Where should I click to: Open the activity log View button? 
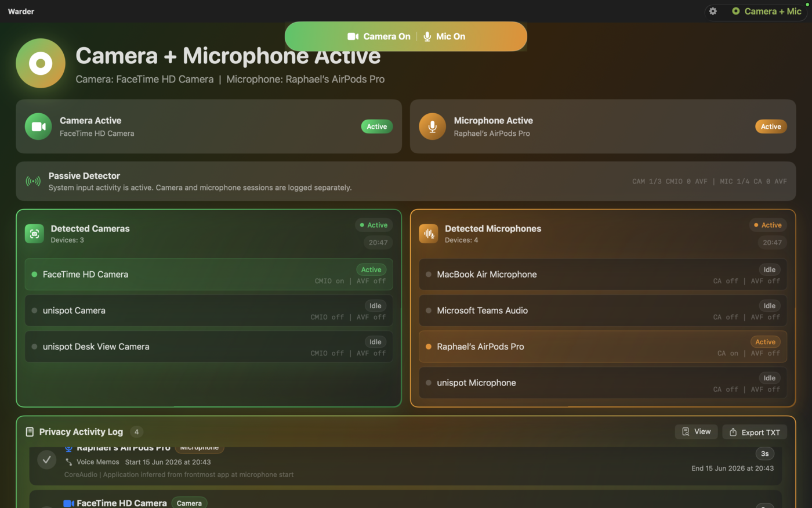point(696,432)
